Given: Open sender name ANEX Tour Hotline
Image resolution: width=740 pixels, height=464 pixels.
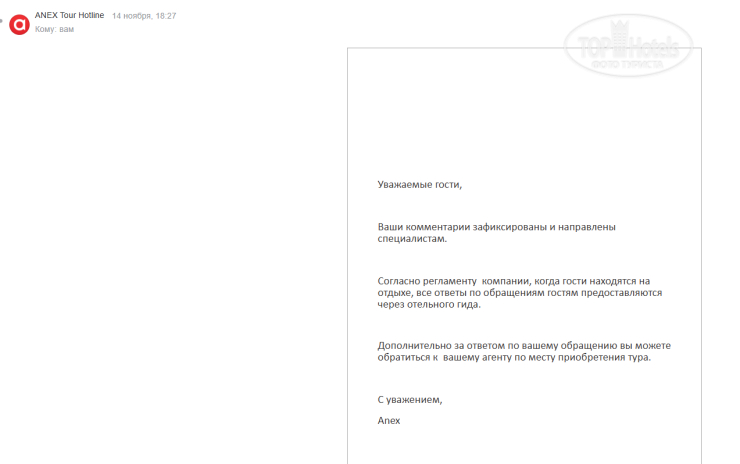Looking at the screenshot, I should tap(69, 15).
